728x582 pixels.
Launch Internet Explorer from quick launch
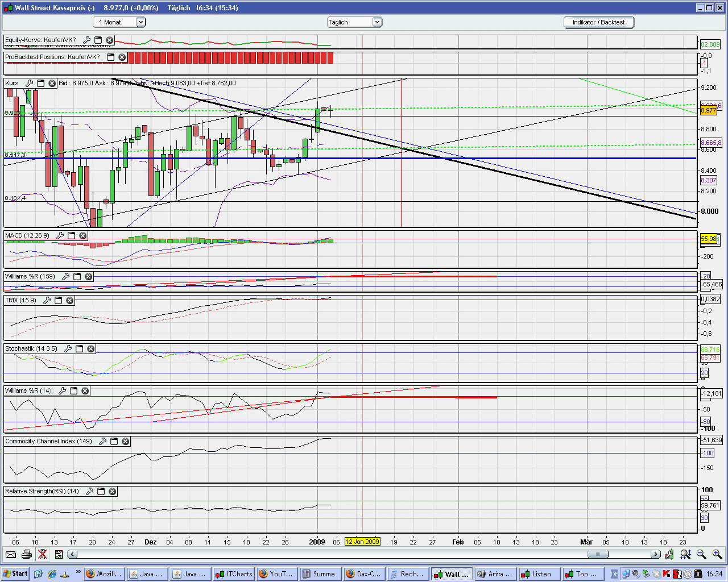pyautogui.click(x=52, y=574)
